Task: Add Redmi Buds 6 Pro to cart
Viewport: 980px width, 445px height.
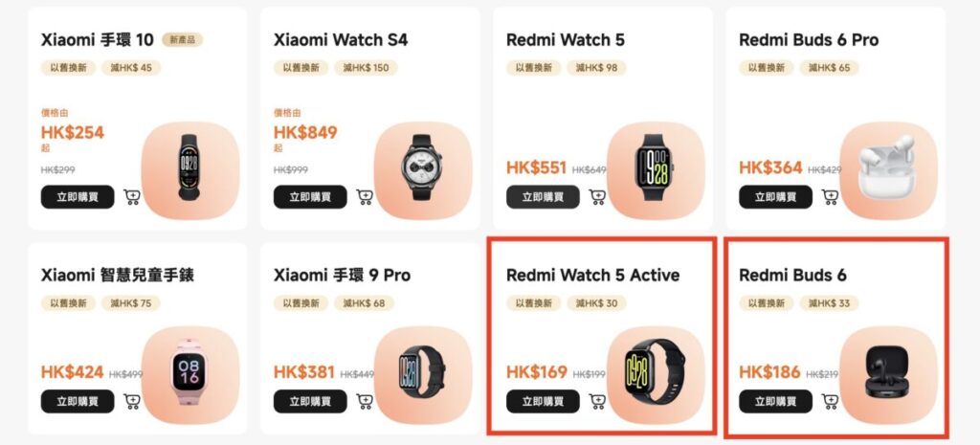Action: [830, 197]
